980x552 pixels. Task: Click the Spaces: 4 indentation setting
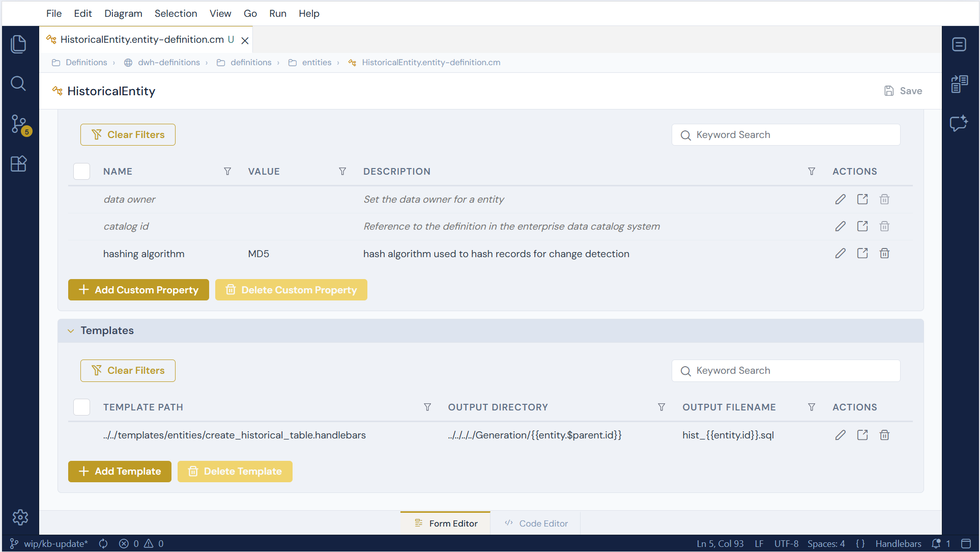pos(826,543)
